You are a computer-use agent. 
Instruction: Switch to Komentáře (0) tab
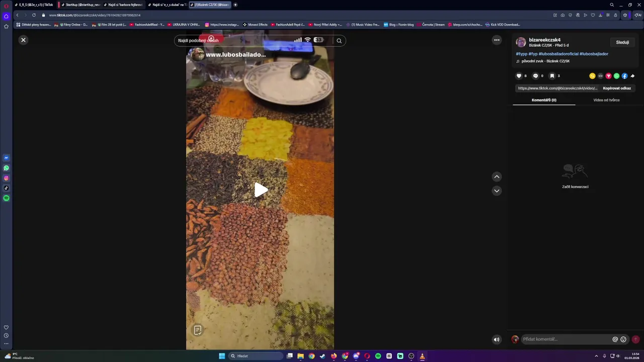[x=544, y=100]
